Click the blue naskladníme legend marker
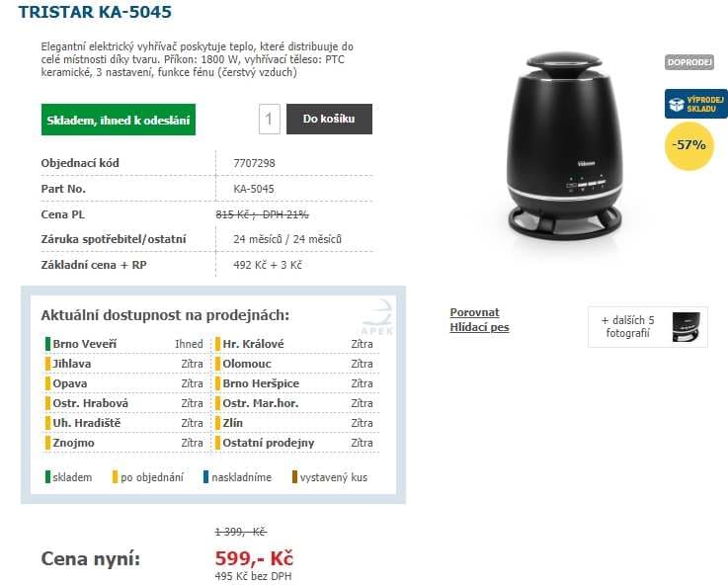Viewport: 728px width, 586px height. coord(205,477)
